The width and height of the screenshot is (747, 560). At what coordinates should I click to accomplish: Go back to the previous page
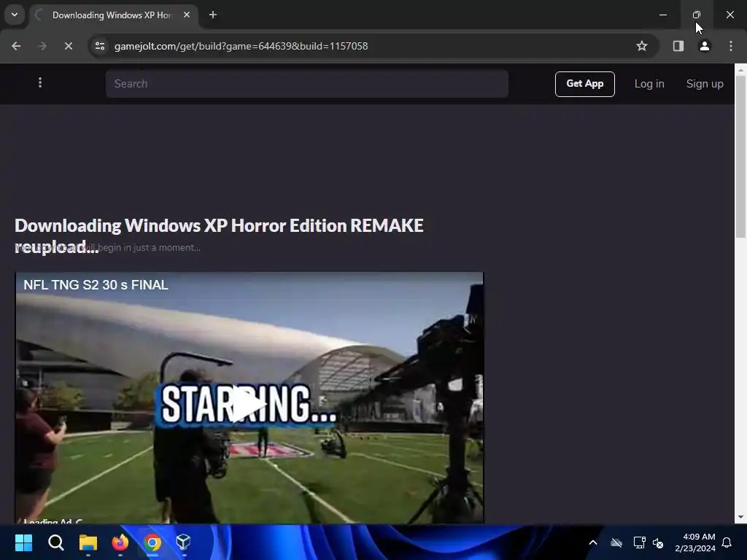tap(16, 46)
